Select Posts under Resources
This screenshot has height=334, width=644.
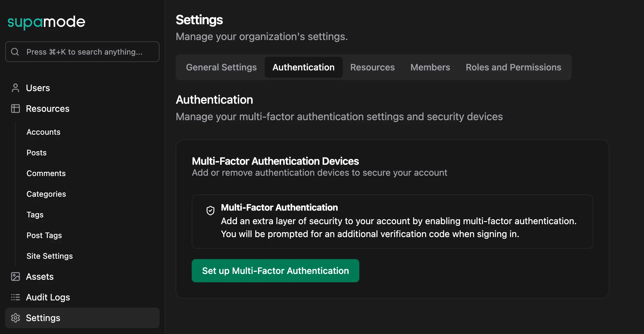[x=36, y=152]
